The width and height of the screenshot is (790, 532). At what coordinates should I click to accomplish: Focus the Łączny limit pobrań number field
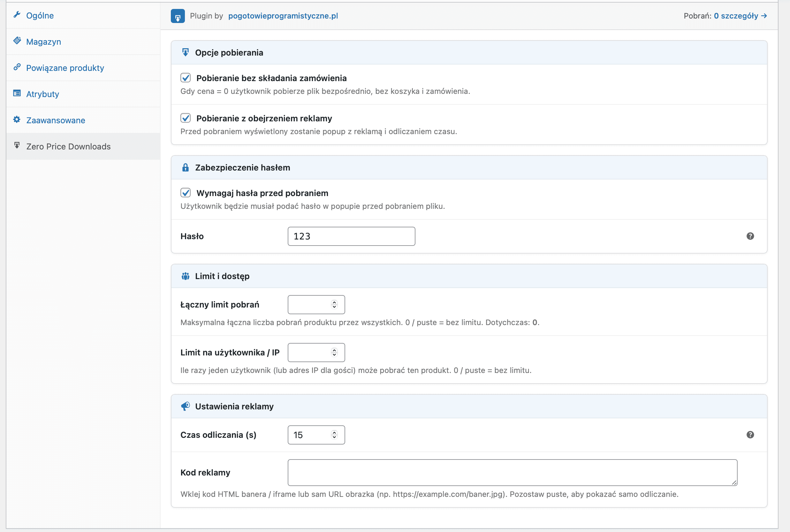pyautogui.click(x=316, y=305)
